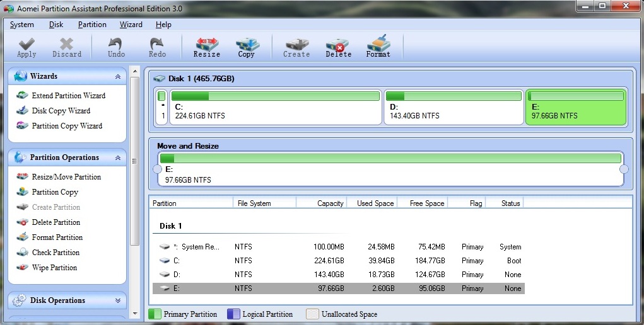Open the System menu
This screenshot has height=325, width=644.
point(22,25)
